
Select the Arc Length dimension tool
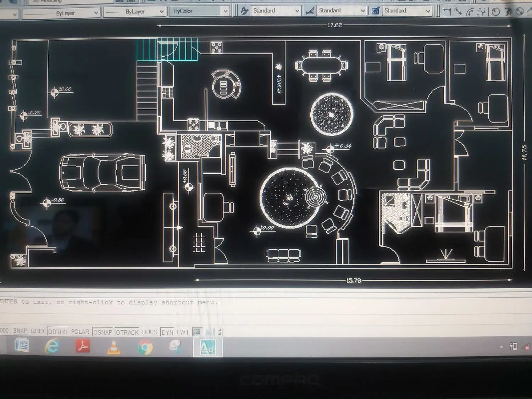(x=470, y=12)
